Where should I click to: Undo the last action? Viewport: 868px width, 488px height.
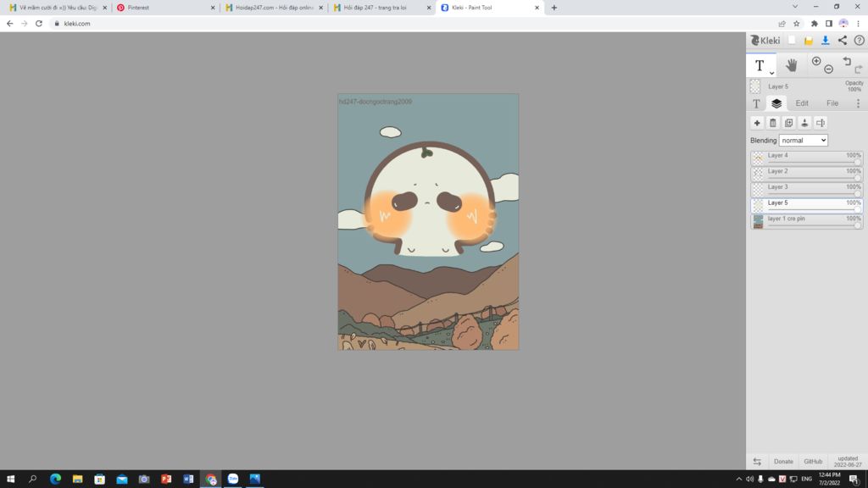pyautogui.click(x=847, y=61)
